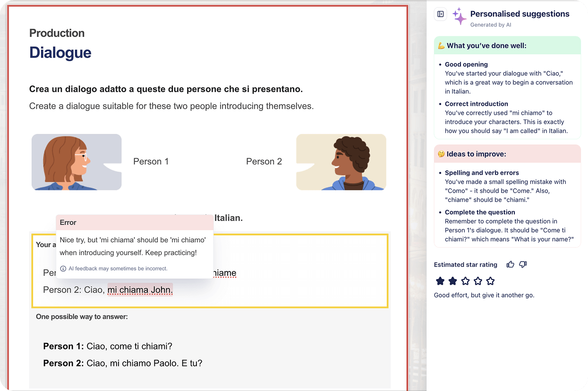This screenshot has height=391, width=588.
Task: Click the thumbs down rating icon
Action: tap(523, 264)
